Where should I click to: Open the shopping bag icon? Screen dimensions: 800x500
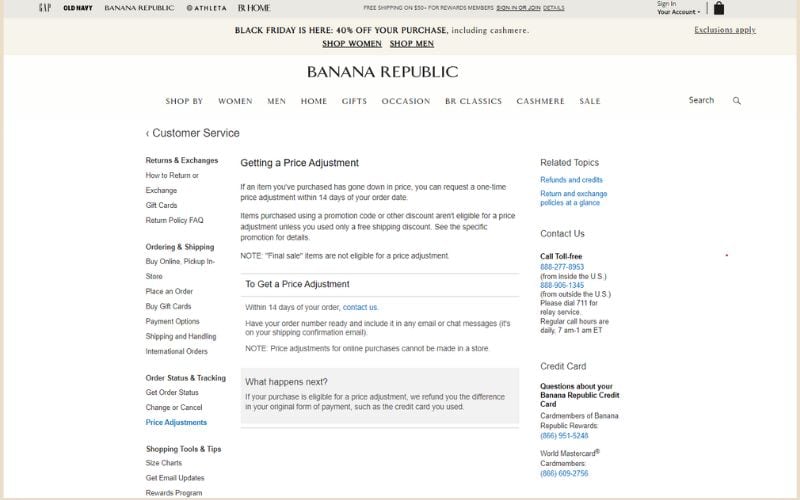tap(718, 8)
